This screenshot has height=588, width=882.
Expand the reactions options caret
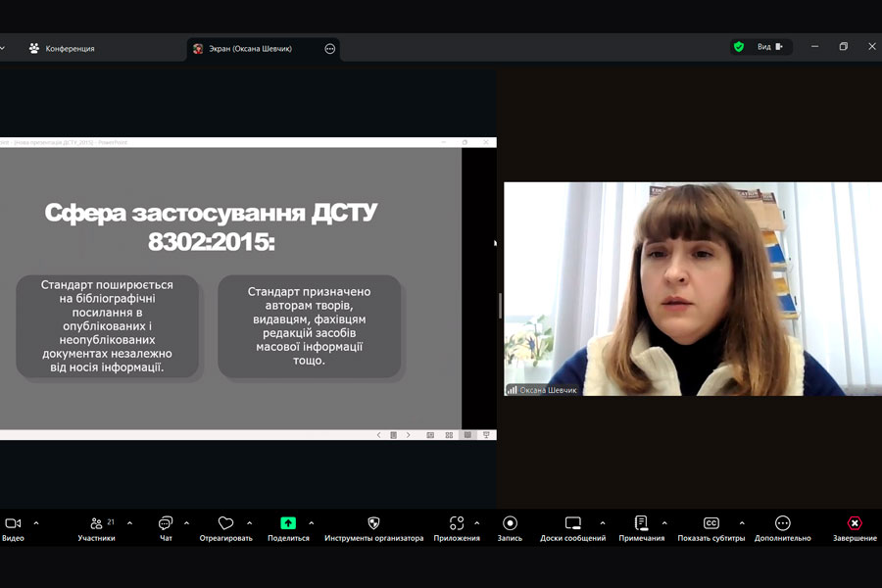point(249,523)
